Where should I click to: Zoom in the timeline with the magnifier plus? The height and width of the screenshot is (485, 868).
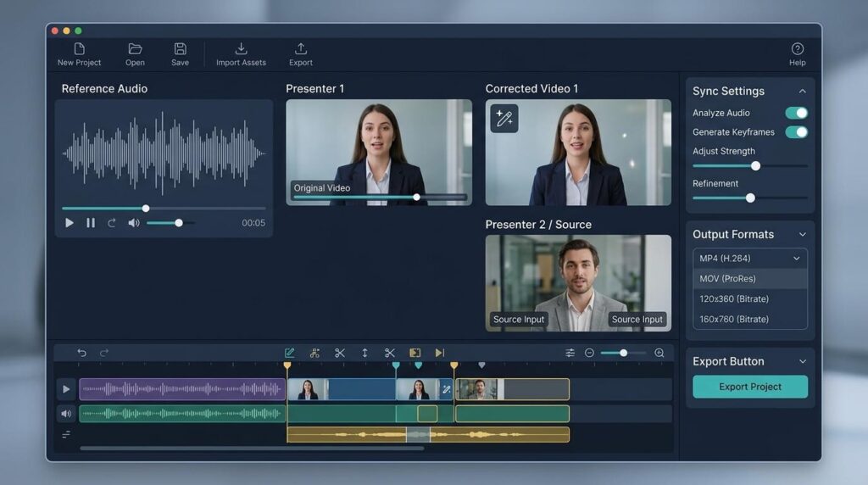pos(659,353)
